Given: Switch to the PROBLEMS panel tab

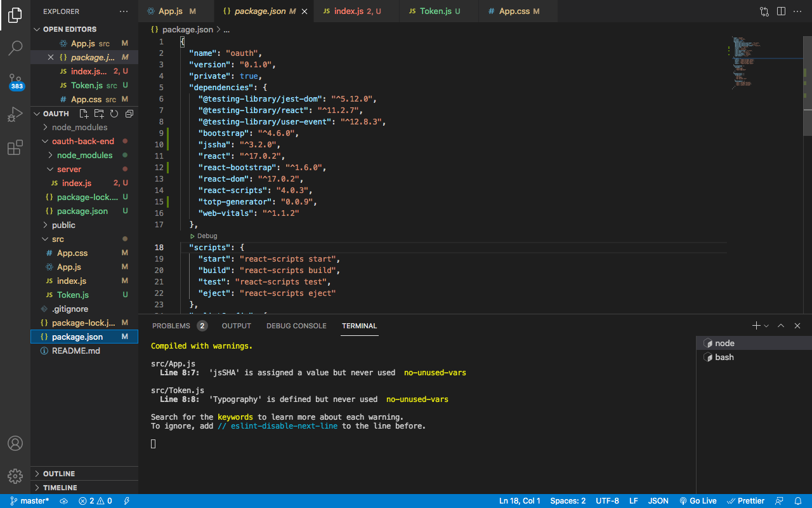Looking at the screenshot, I should 171,326.
